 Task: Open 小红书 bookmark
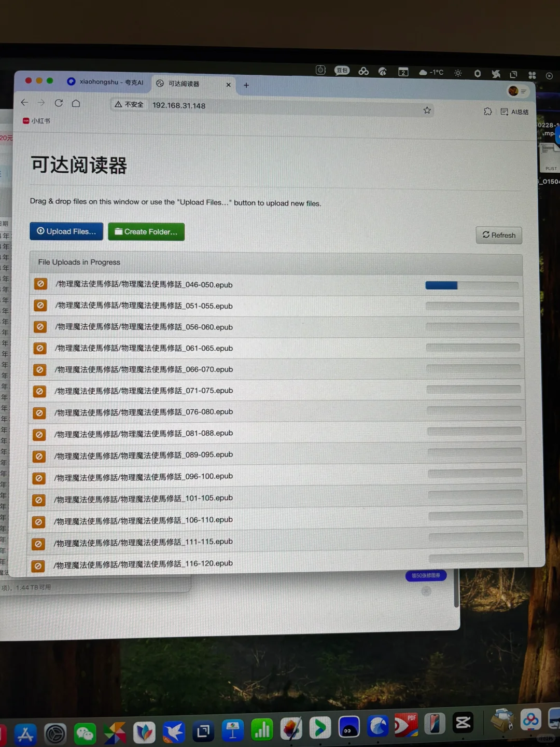(x=36, y=121)
